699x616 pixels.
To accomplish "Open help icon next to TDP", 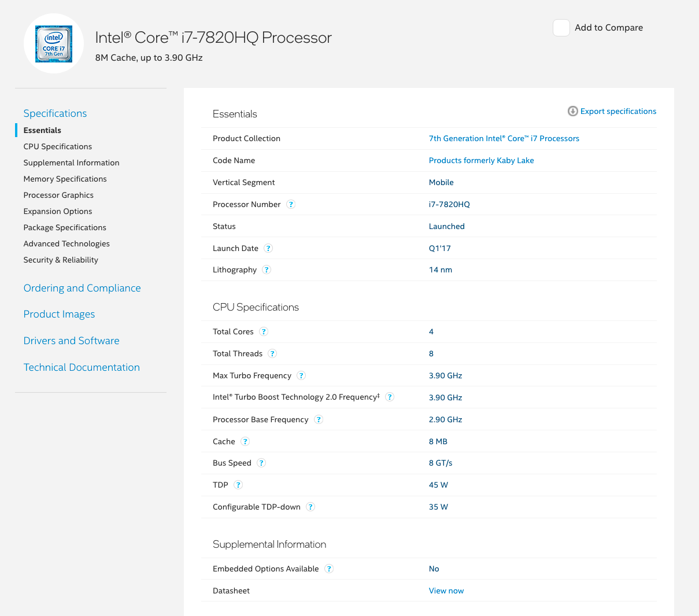I will coord(238,485).
